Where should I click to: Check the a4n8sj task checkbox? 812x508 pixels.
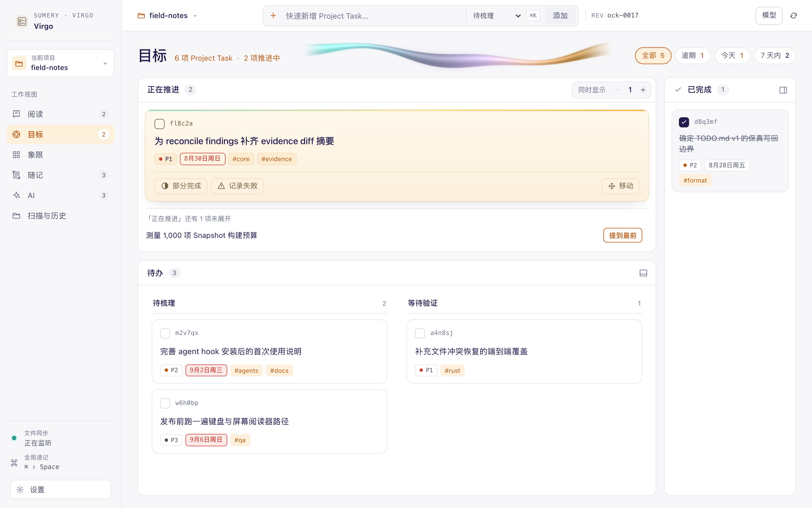[x=420, y=333]
